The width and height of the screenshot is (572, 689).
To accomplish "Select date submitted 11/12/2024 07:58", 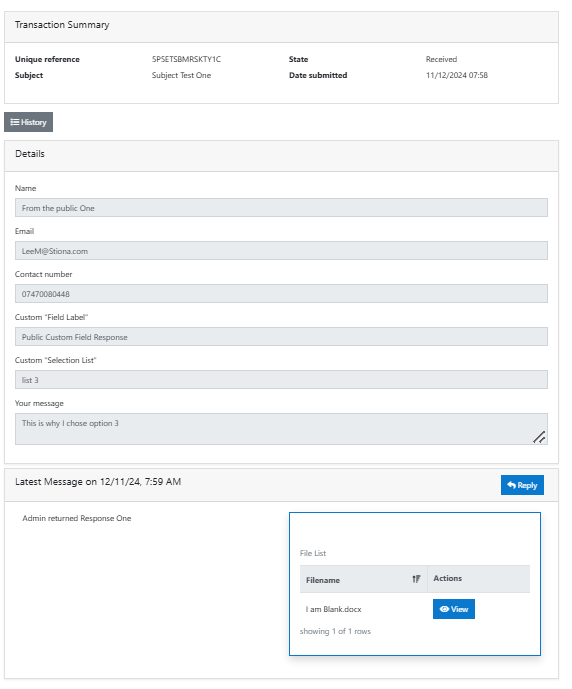I will 456,76.
